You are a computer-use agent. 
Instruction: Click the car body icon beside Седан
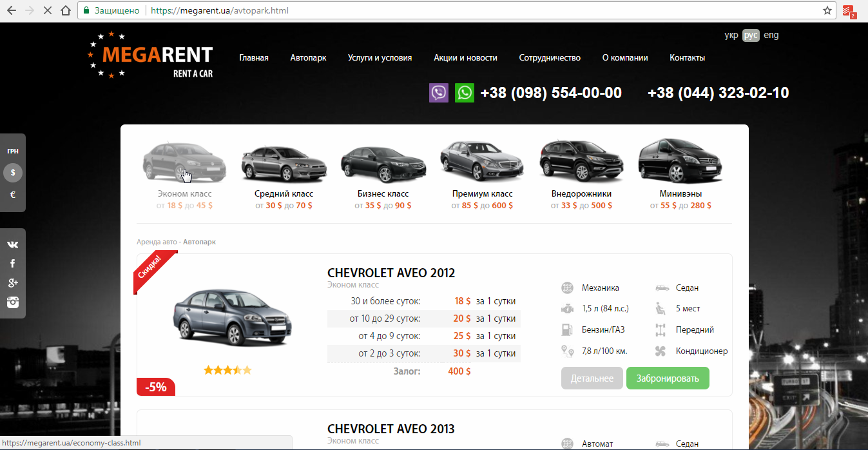662,288
